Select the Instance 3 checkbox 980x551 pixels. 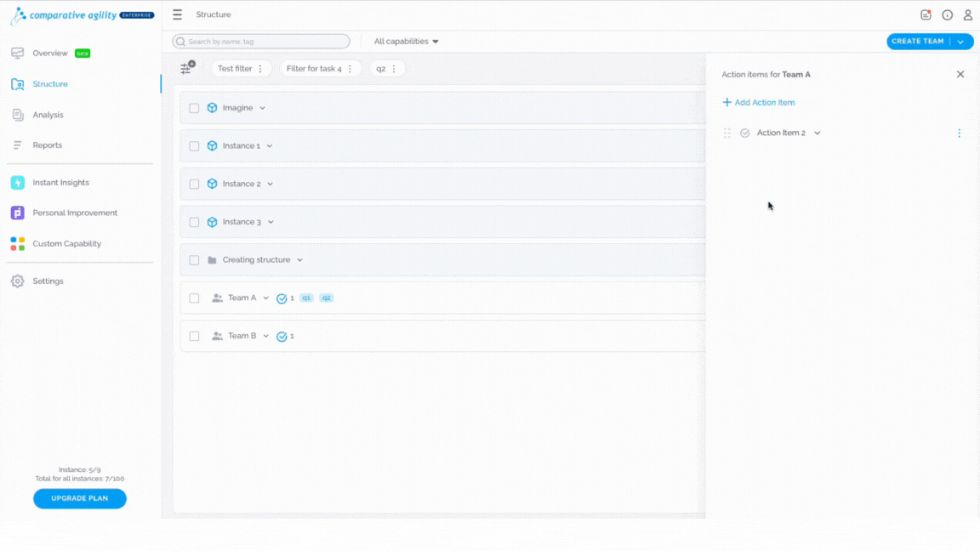point(194,223)
